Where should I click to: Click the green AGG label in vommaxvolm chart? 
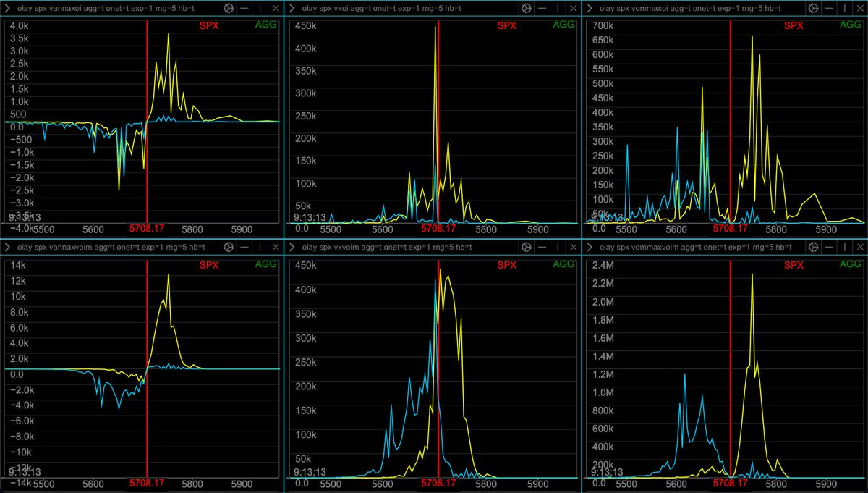click(x=849, y=264)
